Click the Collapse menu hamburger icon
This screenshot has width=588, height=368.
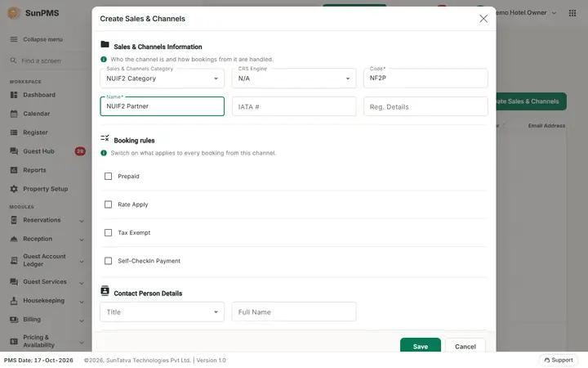[14, 39]
